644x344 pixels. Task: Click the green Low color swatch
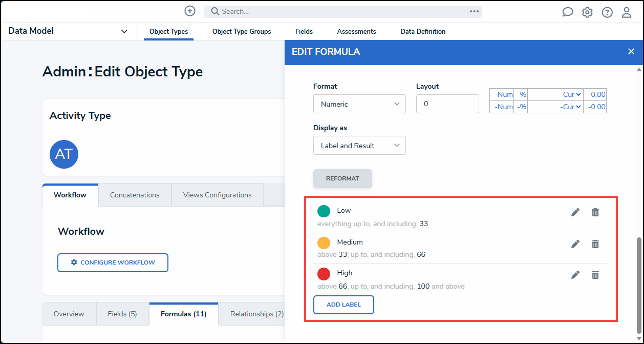point(324,211)
